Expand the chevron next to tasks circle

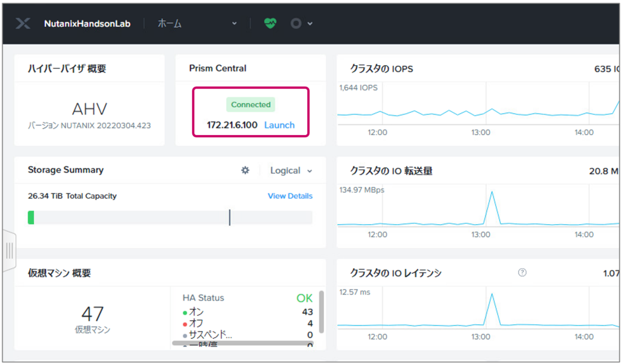click(310, 23)
